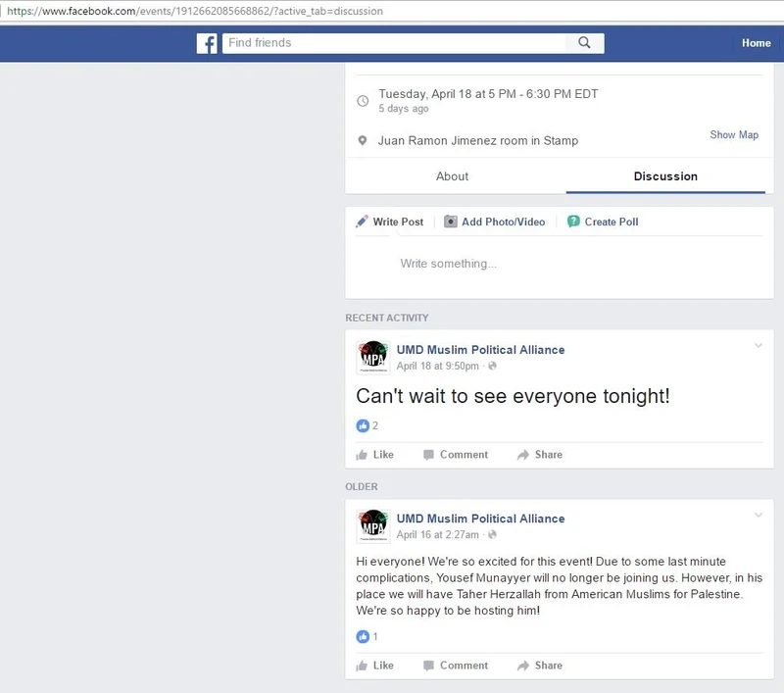Expand the options chevron on the newest post
Viewport: 784px width, 693px height.
pyautogui.click(x=758, y=346)
